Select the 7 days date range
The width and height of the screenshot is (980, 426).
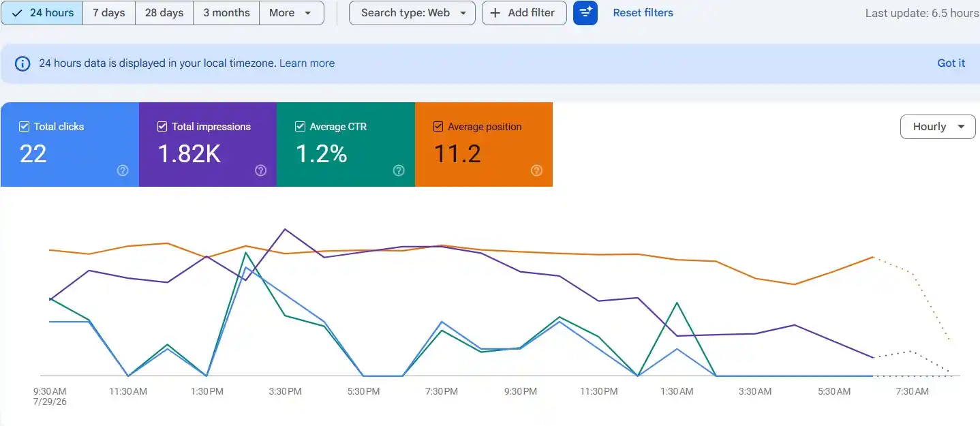(x=109, y=13)
